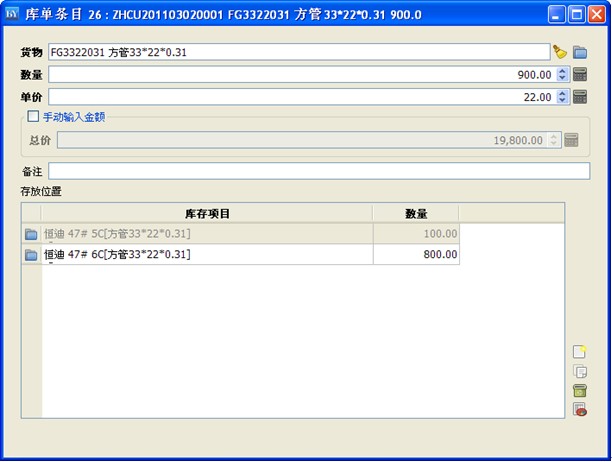Click the 数量 column header in table
612x462 pixels.
point(416,213)
